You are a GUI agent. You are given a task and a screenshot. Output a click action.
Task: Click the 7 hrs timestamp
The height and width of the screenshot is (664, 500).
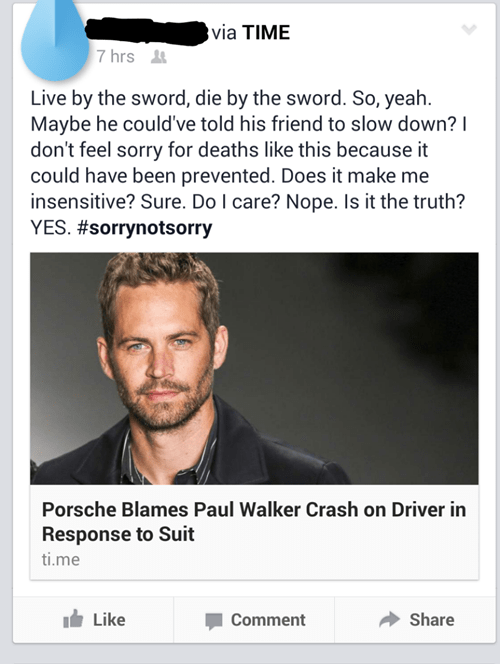(115, 56)
